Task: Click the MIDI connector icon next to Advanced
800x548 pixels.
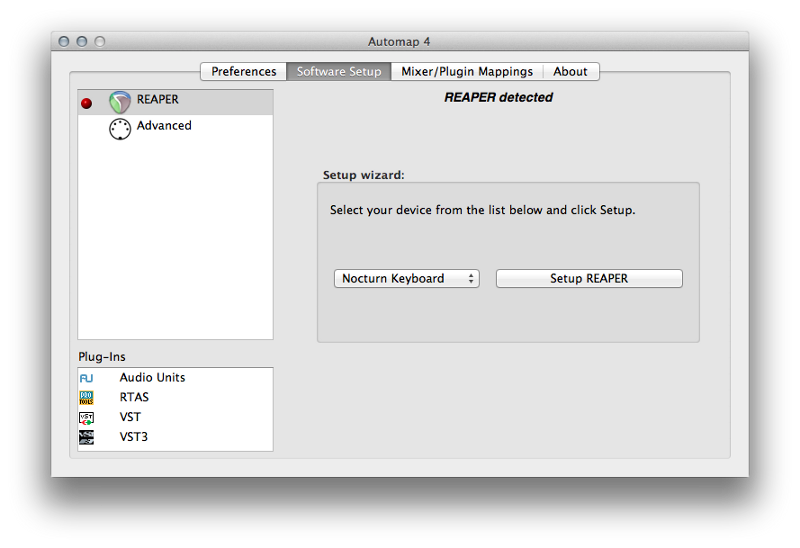Action: 120,129
